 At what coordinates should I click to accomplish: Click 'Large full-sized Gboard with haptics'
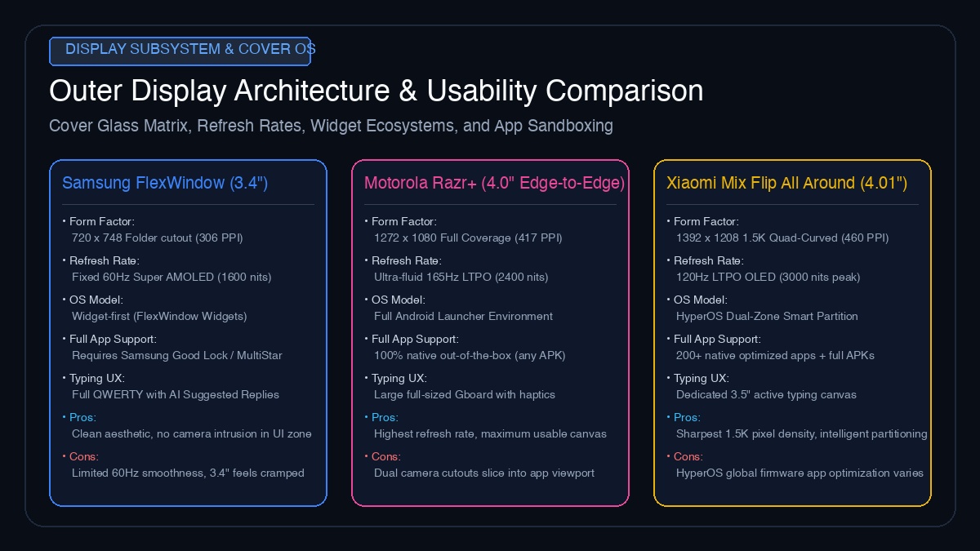tap(465, 394)
